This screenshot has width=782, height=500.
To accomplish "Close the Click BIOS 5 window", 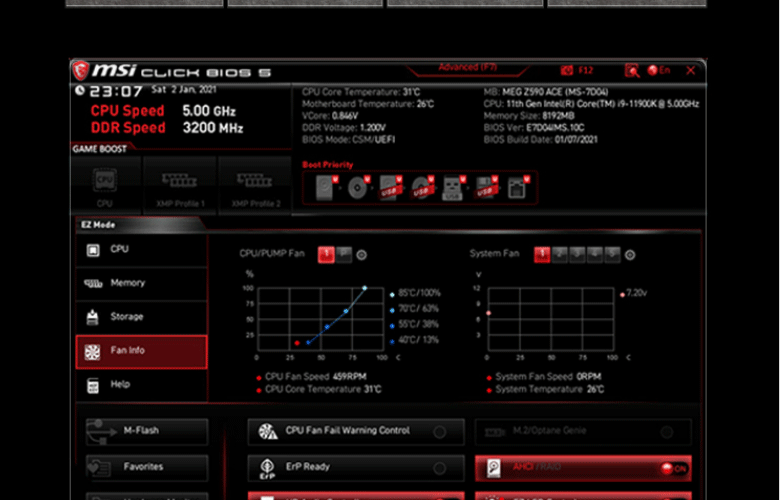I will 691,70.
